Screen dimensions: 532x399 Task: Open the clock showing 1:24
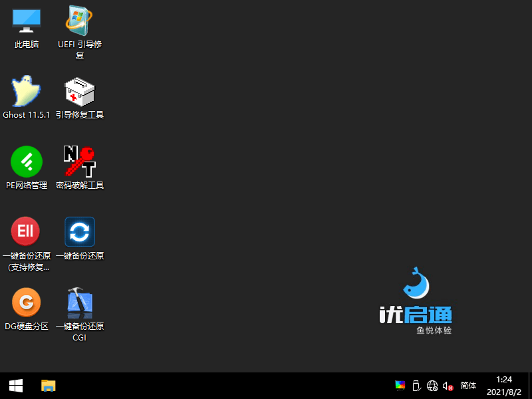point(504,386)
